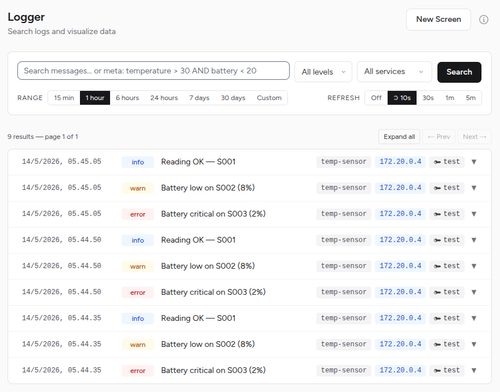The width and height of the screenshot is (500, 392).
Task: Click IP 172.20.0.4 on 05.44.50 Battery low row
Action: tap(400, 266)
